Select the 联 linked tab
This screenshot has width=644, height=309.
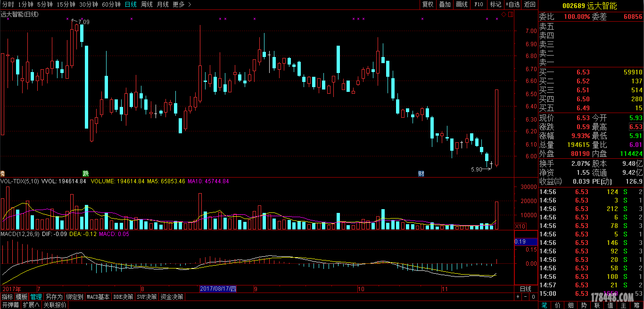[597, 305]
